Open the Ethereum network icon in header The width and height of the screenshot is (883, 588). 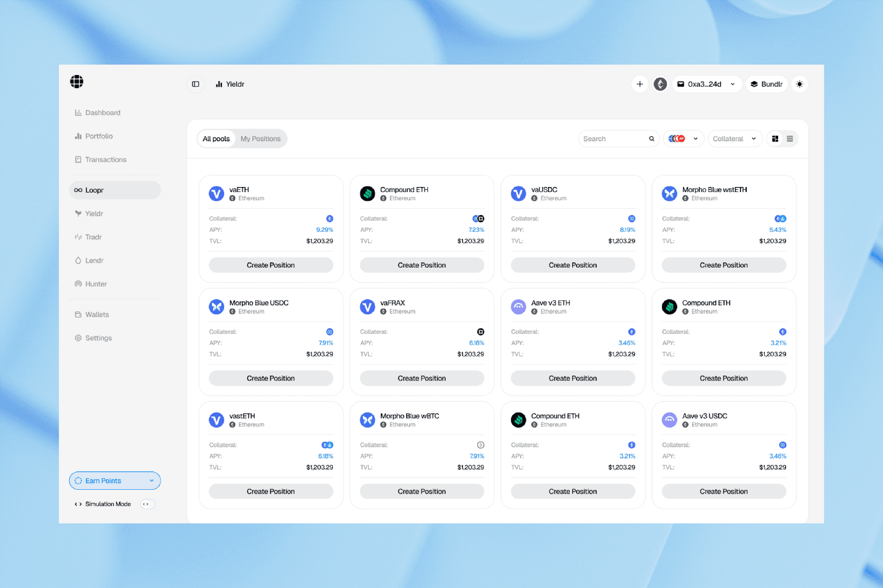pyautogui.click(x=661, y=84)
